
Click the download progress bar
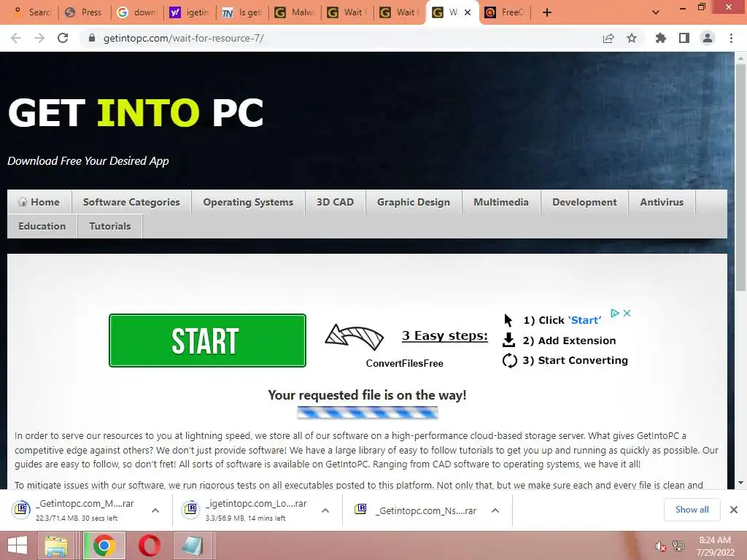click(x=368, y=413)
